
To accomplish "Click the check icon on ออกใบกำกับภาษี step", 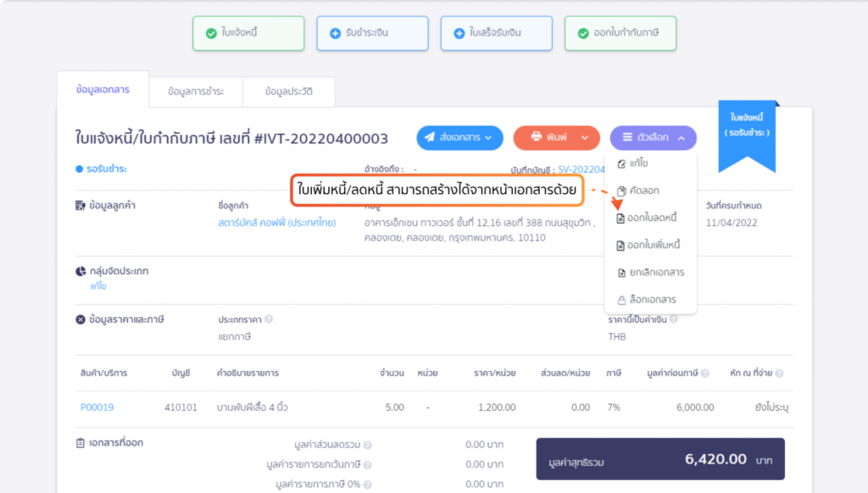I will [x=583, y=33].
